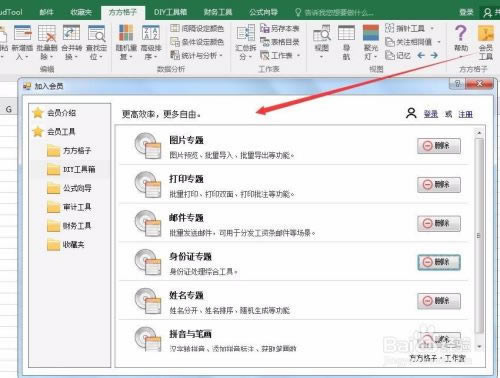Screen dimensions: 500x378
Task: Click column header G in the worksheet
Action: pos(8,109)
